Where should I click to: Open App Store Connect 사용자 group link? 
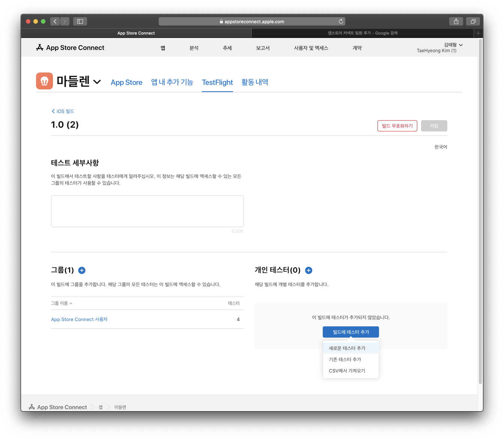79,319
